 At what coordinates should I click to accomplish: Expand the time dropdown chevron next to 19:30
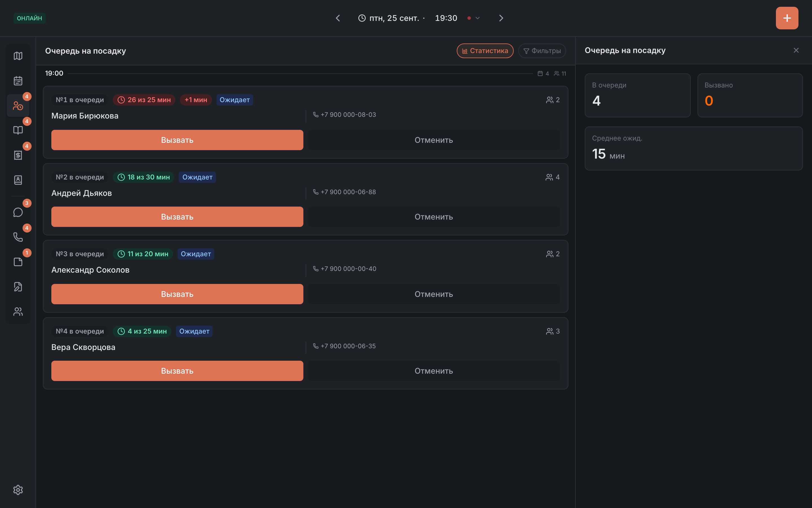coord(477,18)
